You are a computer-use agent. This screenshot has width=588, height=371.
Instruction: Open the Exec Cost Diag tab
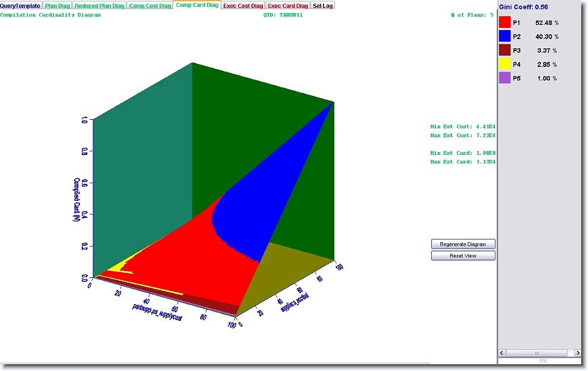[x=243, y=6]
